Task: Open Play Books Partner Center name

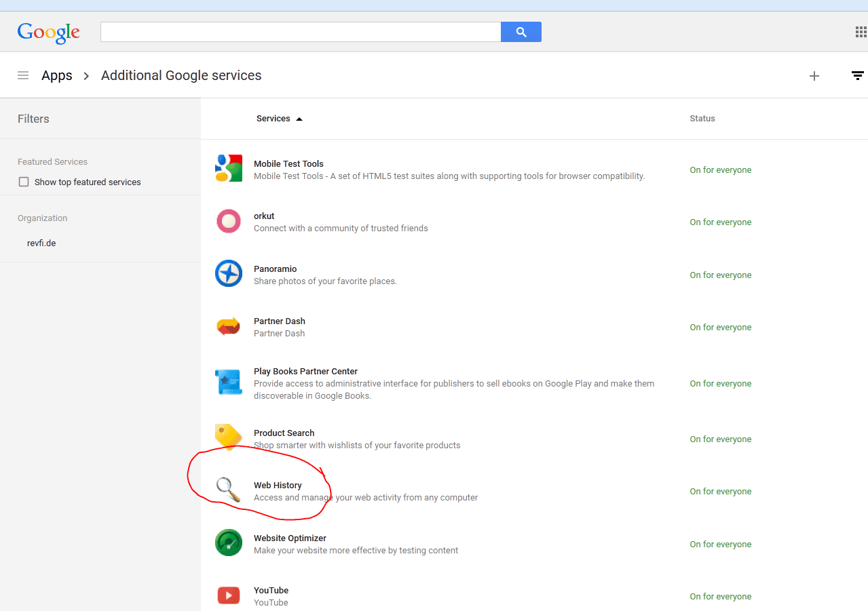Action: 305,371
